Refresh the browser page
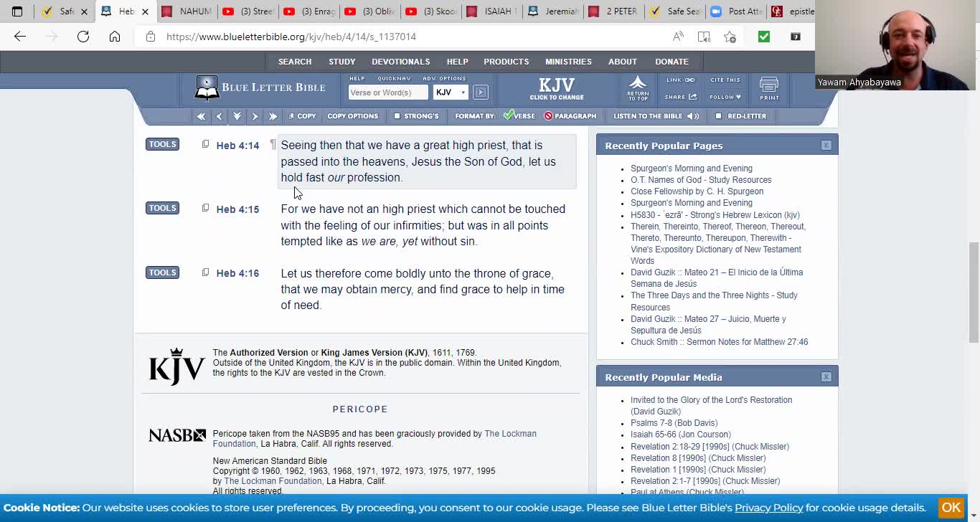This screenshot has width=980, height=522. point(83,37)
